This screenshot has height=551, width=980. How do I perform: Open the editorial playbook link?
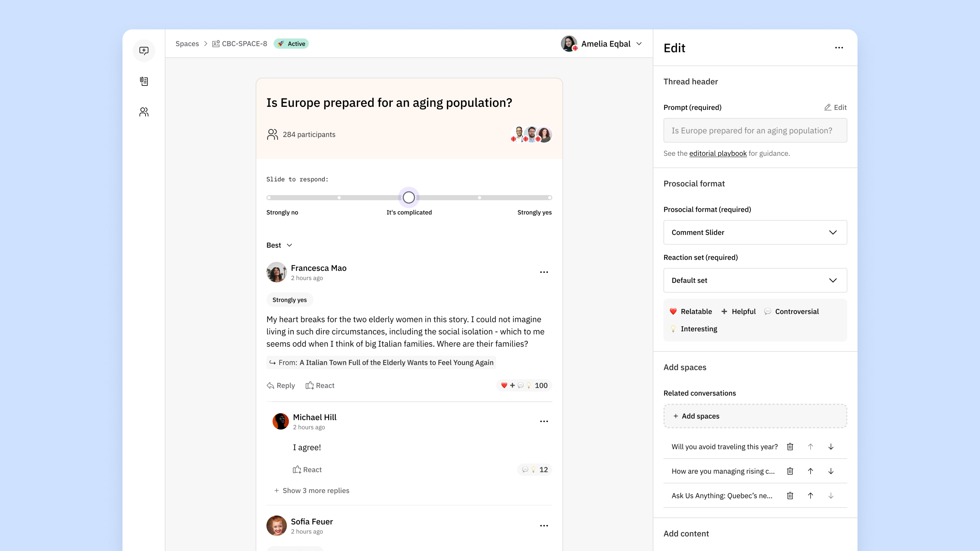pyautogui.click(x=718, y=153)
